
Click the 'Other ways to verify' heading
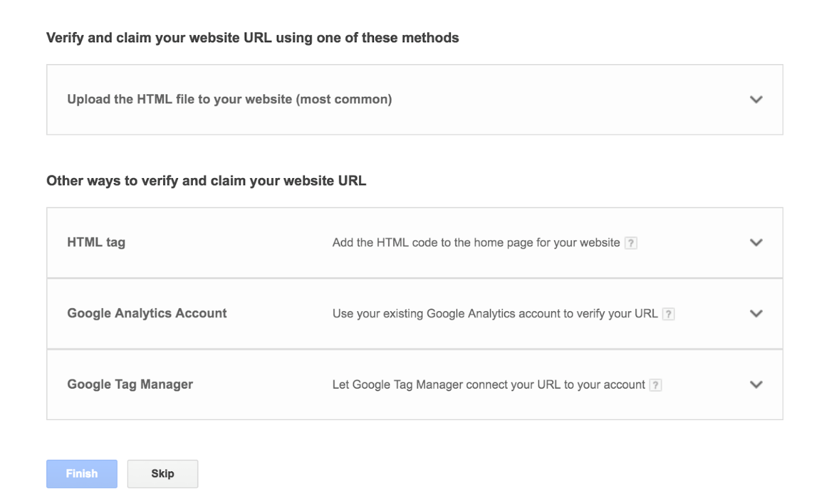206,181
